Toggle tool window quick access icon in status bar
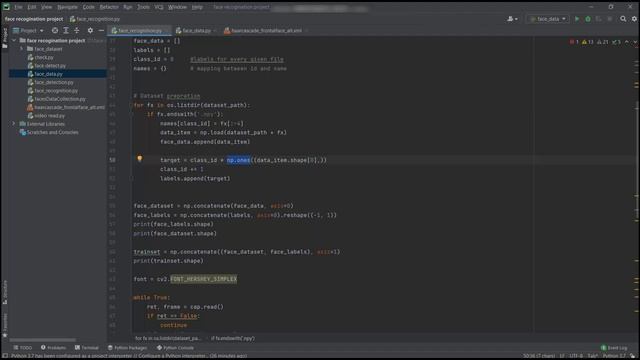 (x=5, y=356)
